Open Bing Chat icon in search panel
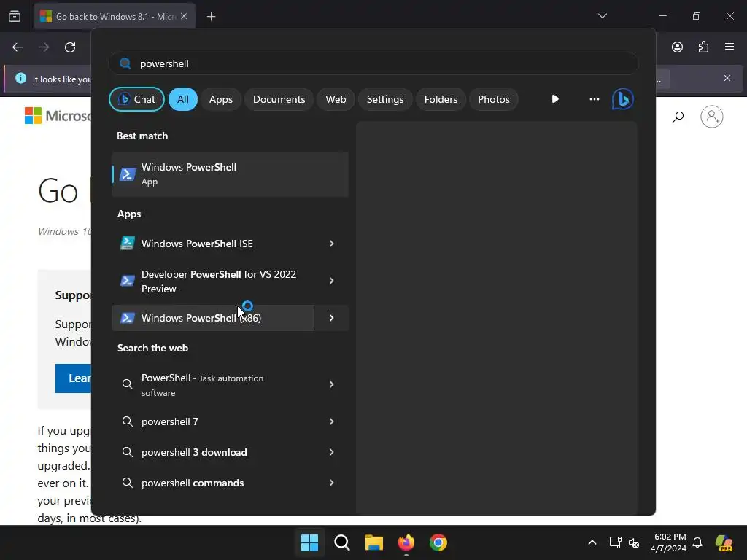This screenshot has width=747, height=560. 623,99
